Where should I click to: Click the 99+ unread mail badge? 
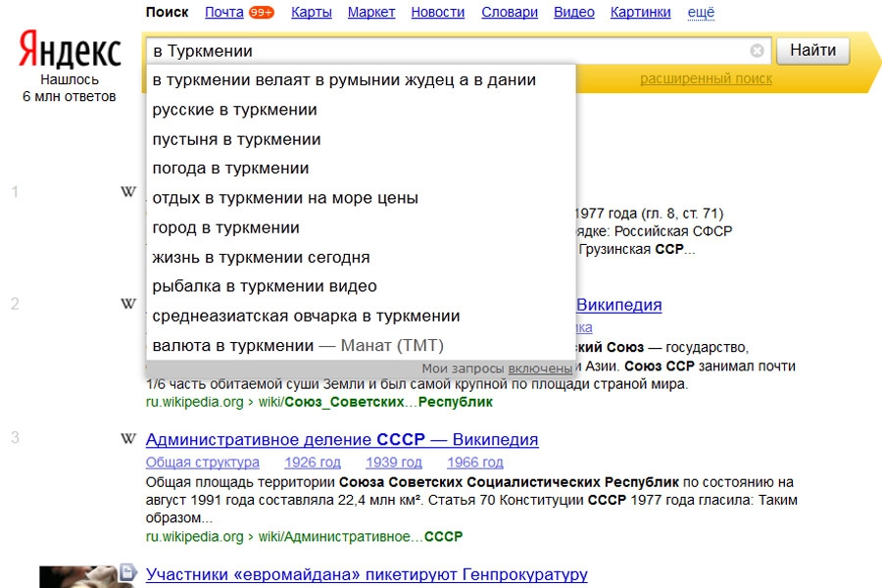pos(262,13)
